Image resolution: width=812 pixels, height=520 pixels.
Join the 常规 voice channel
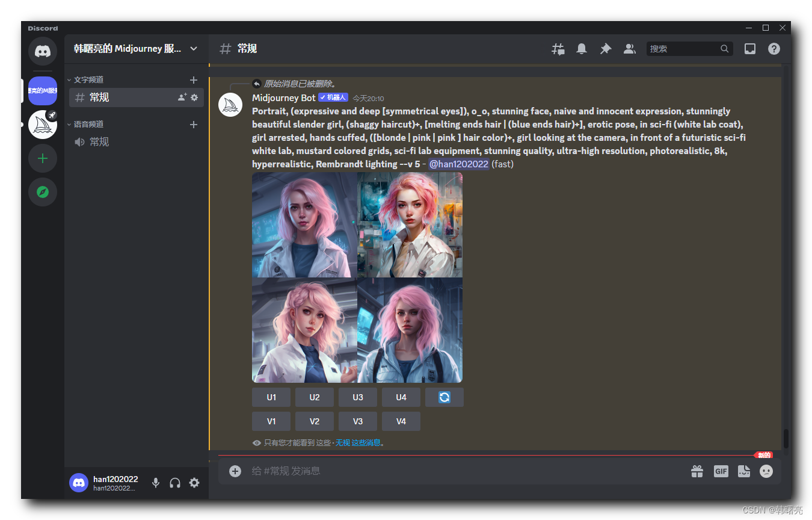tap(137, 142)
